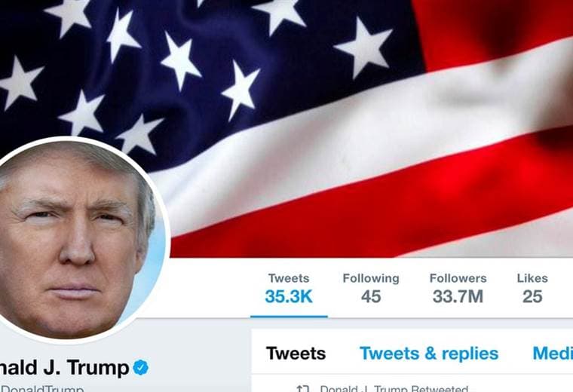The width and height of the screenshot is (573, 392).
Task: Click the 35.3K tweet count
Action: coord(289,296)
